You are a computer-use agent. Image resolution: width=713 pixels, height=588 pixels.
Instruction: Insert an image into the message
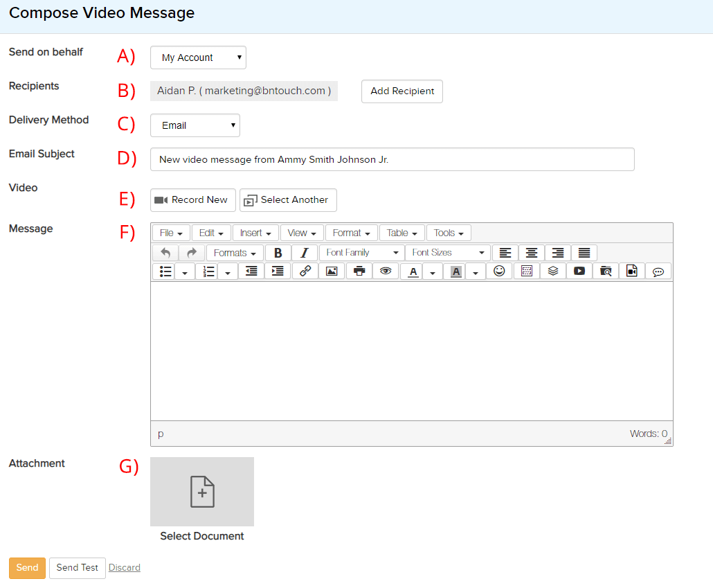point(332,271)
